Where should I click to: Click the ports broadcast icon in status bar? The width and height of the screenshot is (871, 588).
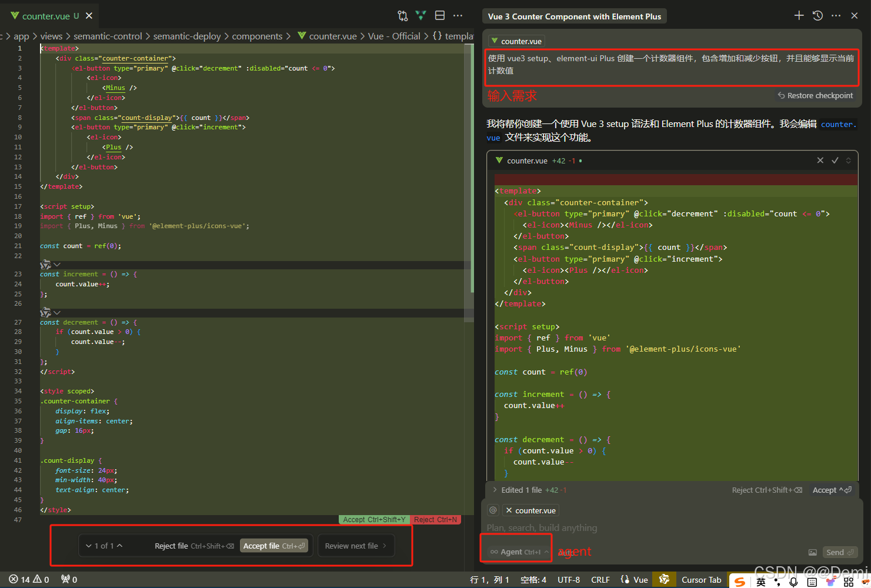[69, 580]
